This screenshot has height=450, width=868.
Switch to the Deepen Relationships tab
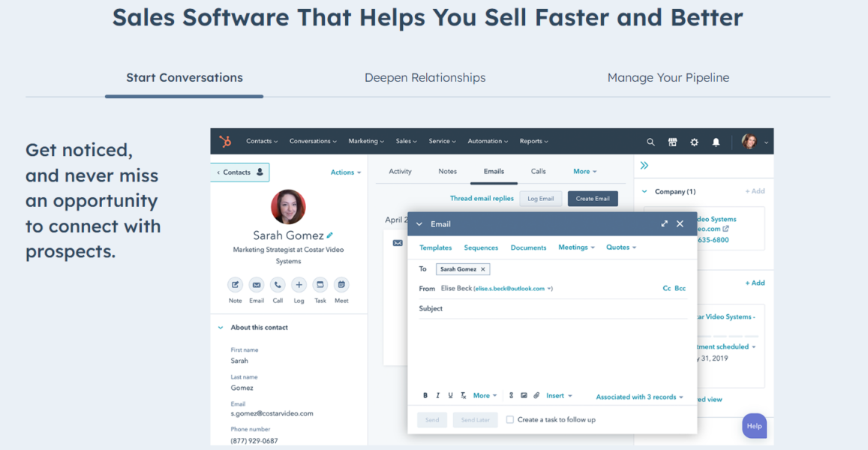(425, 77)
